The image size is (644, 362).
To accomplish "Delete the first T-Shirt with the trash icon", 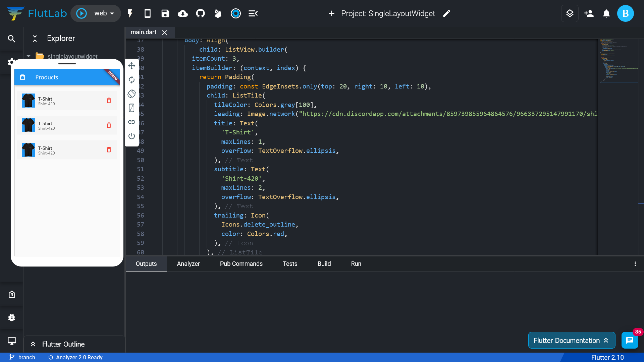I will pos(109,100).
